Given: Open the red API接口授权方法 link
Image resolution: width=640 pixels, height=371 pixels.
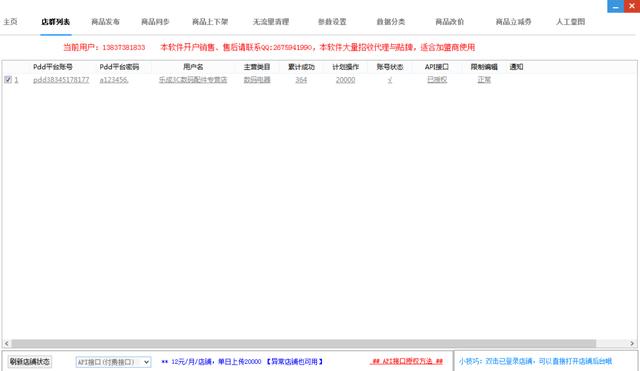Looking at the screenshot, I should point(407,361).
